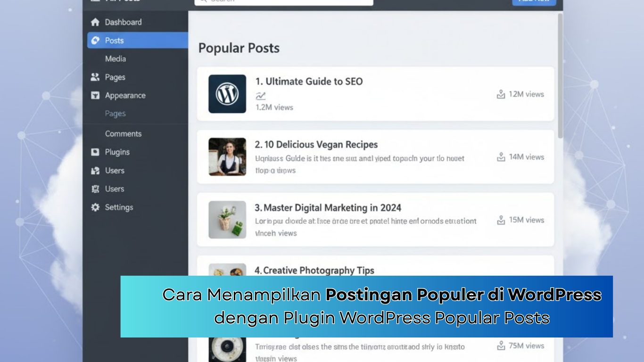Click views icon beside 12M views
The height and width of the screenshot is (362, 644).
tap(501, 94)
